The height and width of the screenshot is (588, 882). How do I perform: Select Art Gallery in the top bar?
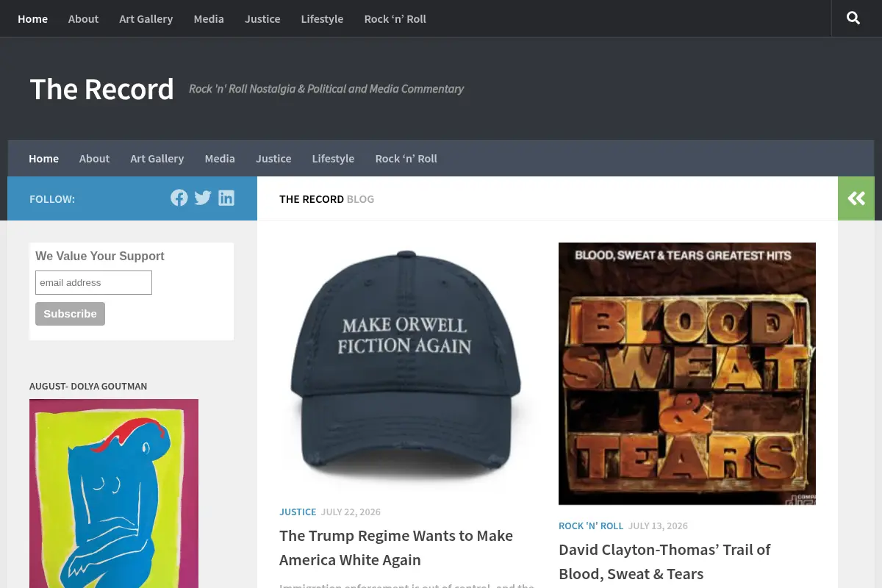(146, 18)
